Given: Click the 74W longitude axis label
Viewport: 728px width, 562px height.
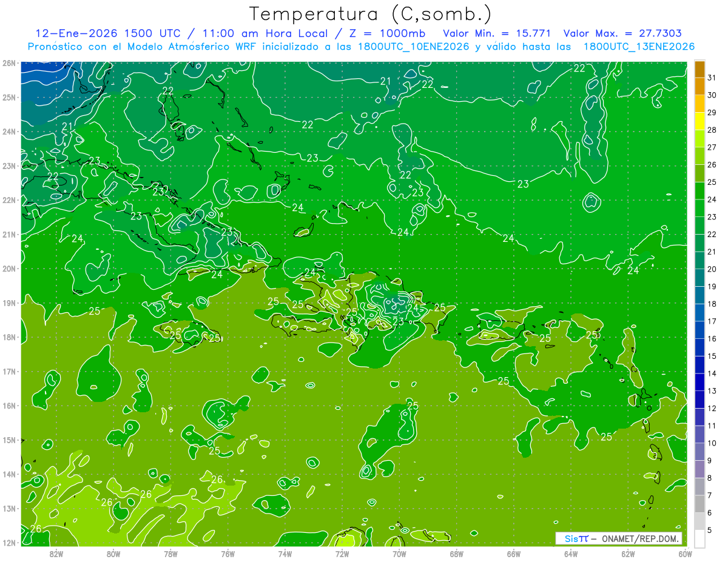Looking at the screenshot, I should click(285, 554).
